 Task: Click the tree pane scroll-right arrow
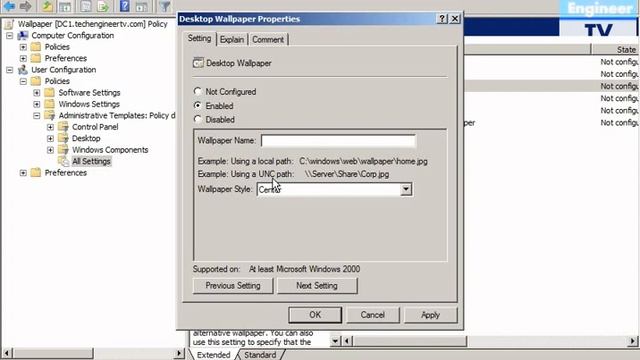click(180, 353)
